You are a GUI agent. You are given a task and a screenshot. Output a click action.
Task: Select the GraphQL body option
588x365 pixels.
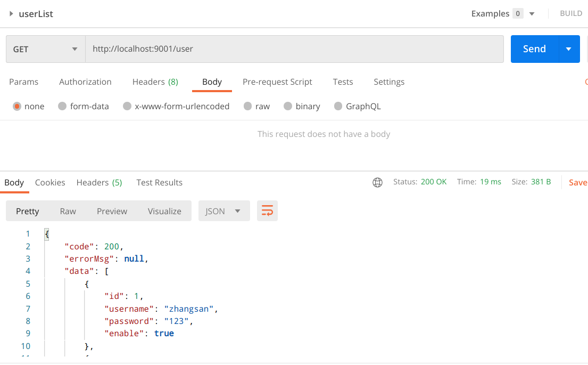coord(338,107)
